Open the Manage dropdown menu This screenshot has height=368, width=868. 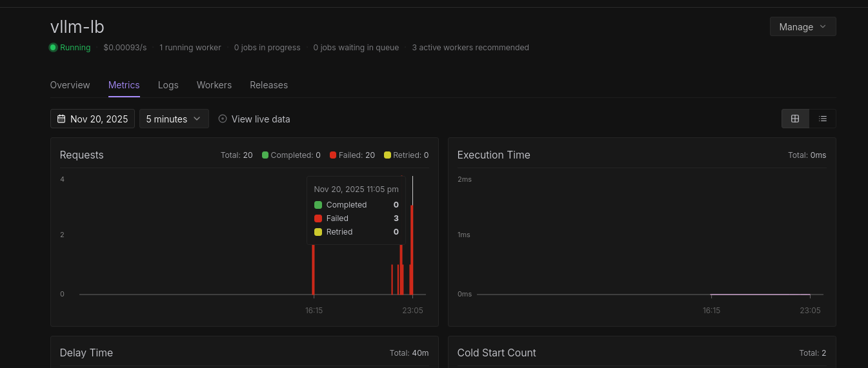click(x=802, y=27)
